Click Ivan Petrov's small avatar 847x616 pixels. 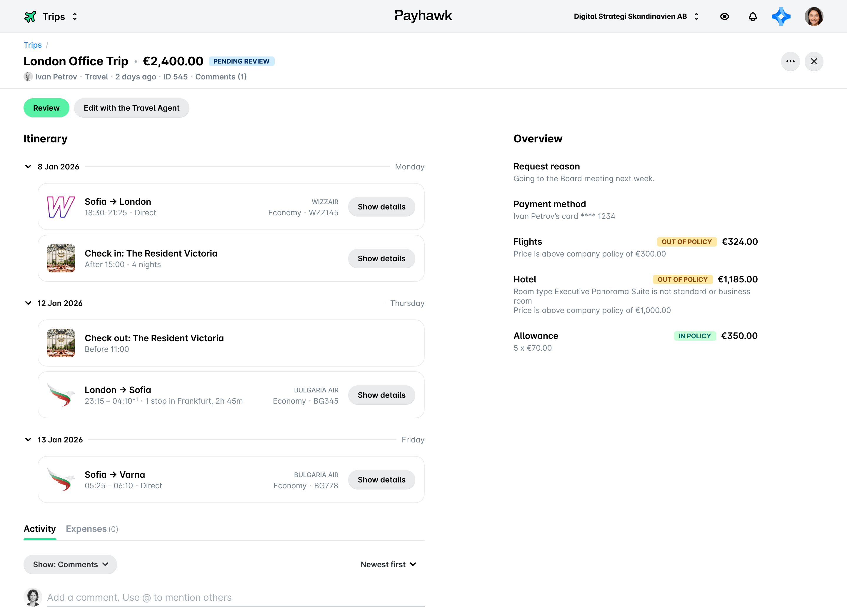[x=28, y=76]
